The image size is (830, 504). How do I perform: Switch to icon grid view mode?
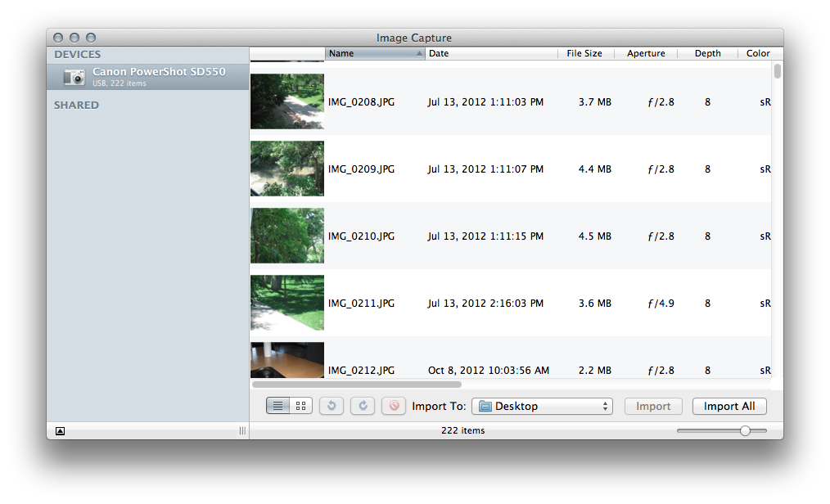tap(300, 406)
